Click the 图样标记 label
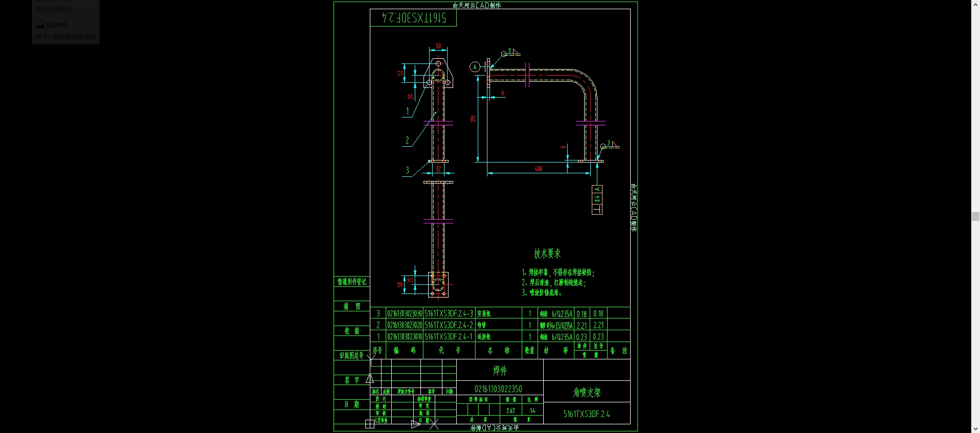This screenshot has width=980, height=433. tap(479, 399)
